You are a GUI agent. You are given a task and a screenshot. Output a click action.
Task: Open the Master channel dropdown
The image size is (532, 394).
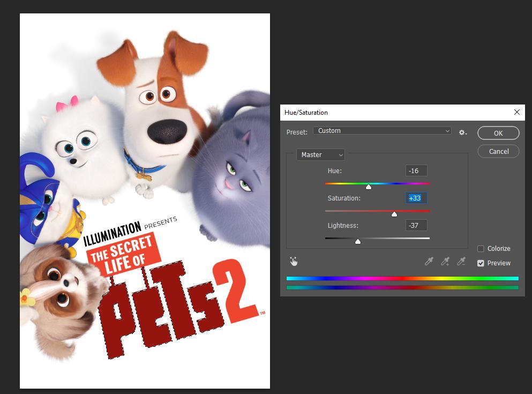pyautogui.click(x=320, y=154)
